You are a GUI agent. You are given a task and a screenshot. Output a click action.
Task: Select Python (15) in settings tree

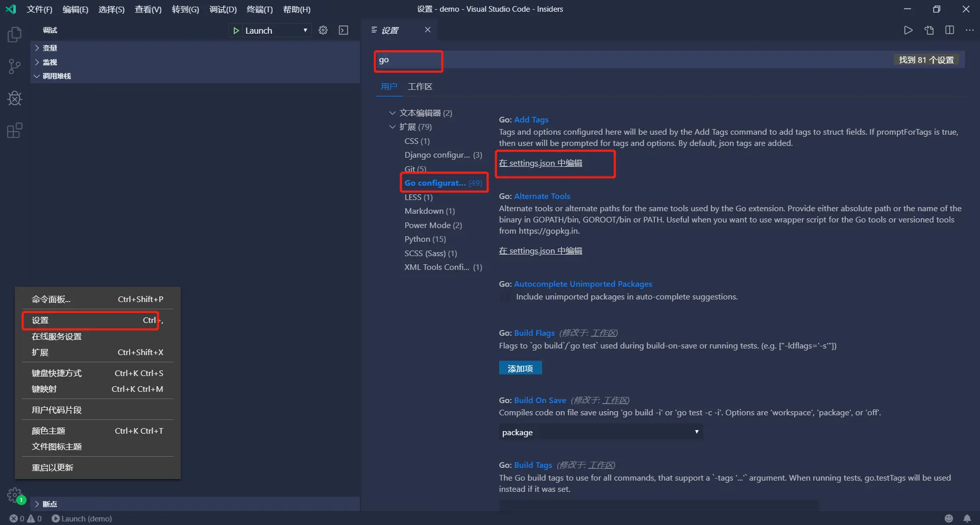tap(425, 239)
